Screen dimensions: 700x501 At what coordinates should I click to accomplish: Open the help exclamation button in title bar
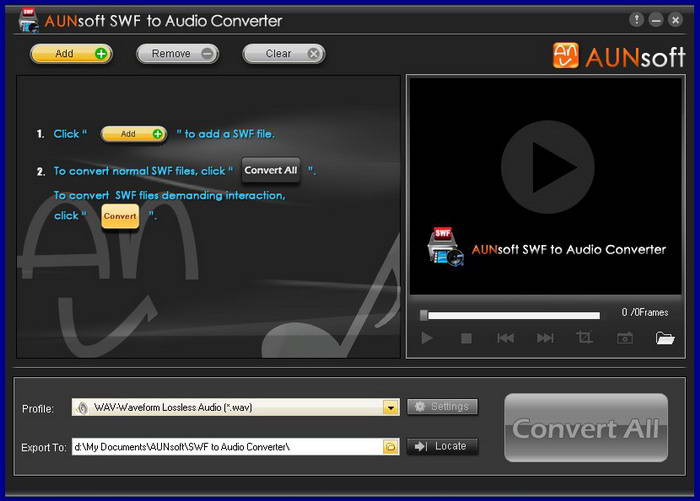click(636, 20)
